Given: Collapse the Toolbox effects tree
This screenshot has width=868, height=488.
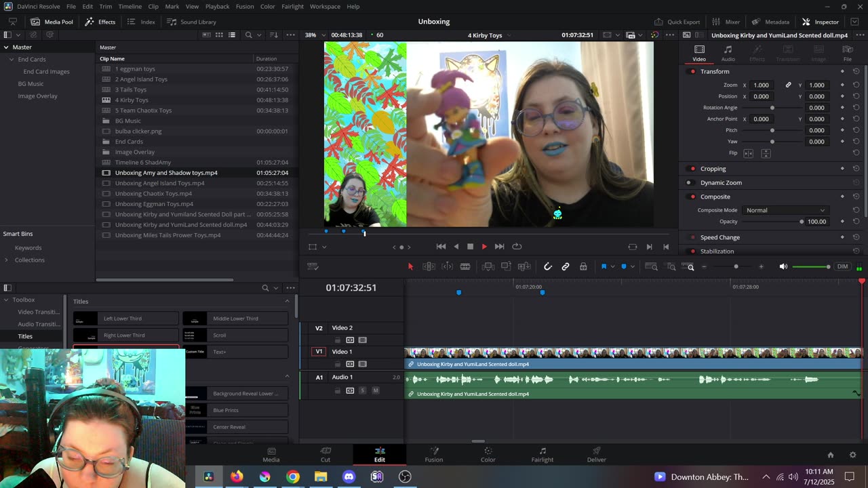Looking at the screenshot, I should coord(5,300).
